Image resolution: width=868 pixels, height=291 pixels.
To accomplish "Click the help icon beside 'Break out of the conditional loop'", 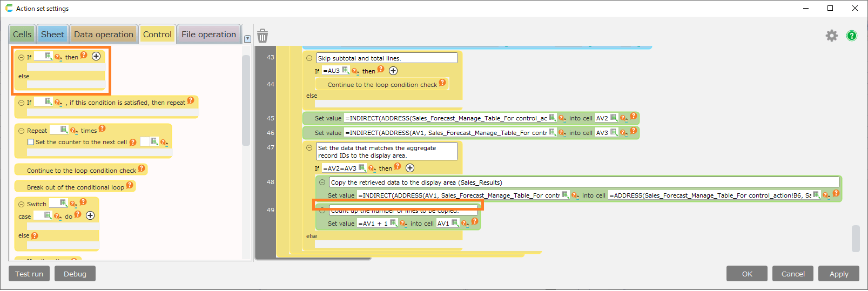I will pyautogui.click(x=130, y=185).
